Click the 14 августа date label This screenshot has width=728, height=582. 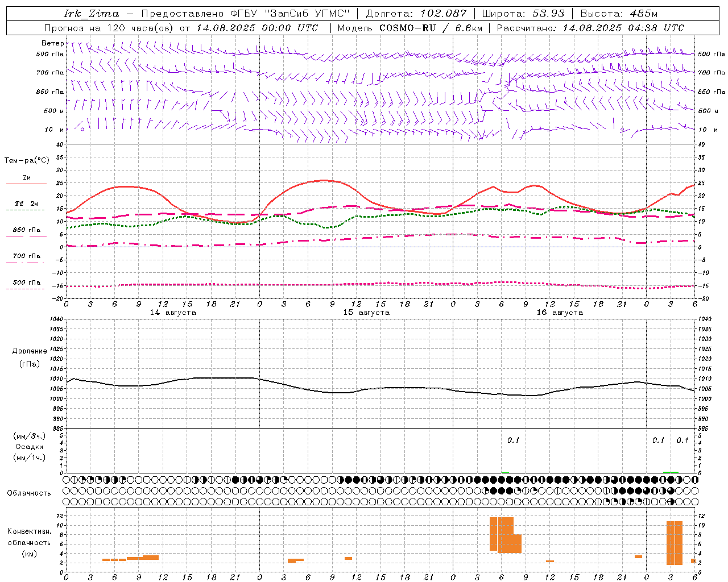pyautogui.click(x=173, y=313)
